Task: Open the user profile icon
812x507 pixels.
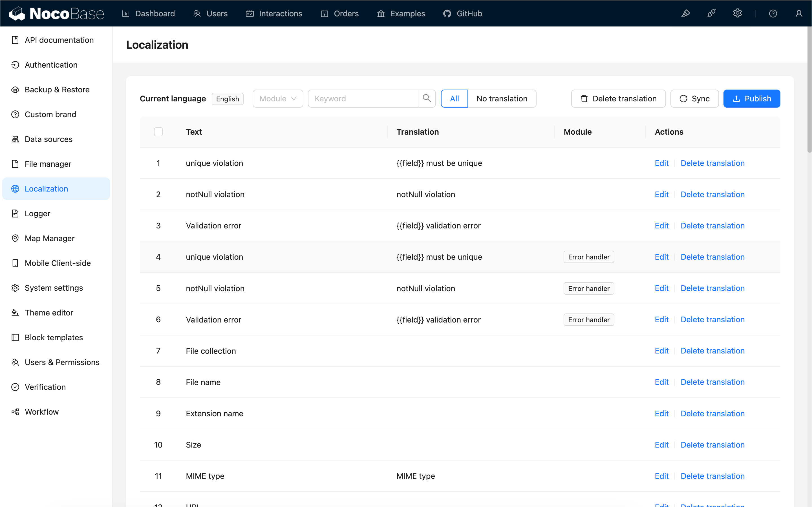Action: point(798,14)
